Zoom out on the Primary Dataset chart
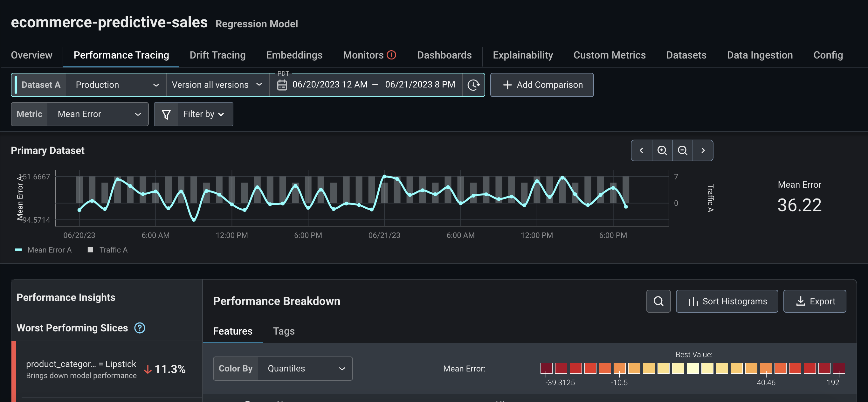The height and width of the screenshot is (402, 868). (682, 150)
